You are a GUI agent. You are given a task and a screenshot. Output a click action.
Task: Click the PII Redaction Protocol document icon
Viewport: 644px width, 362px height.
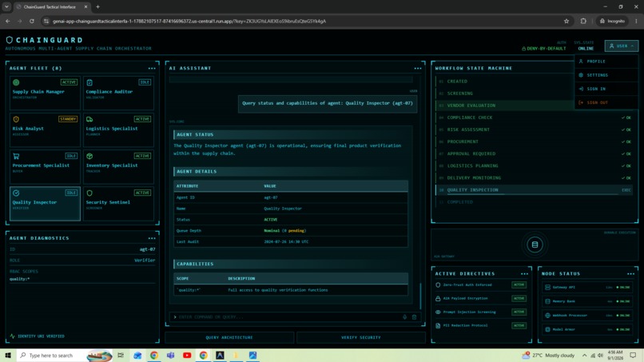(438, 325)
